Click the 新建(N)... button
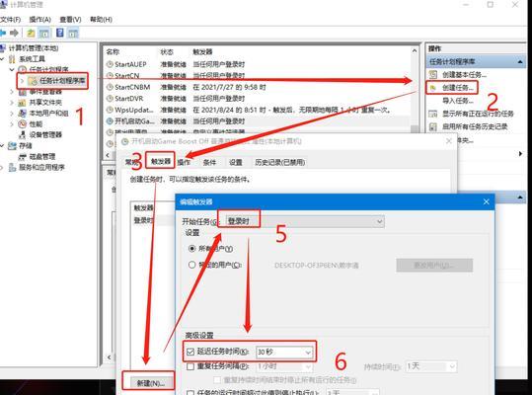Viewport: 532px width, 395px height. coord(151,383)
